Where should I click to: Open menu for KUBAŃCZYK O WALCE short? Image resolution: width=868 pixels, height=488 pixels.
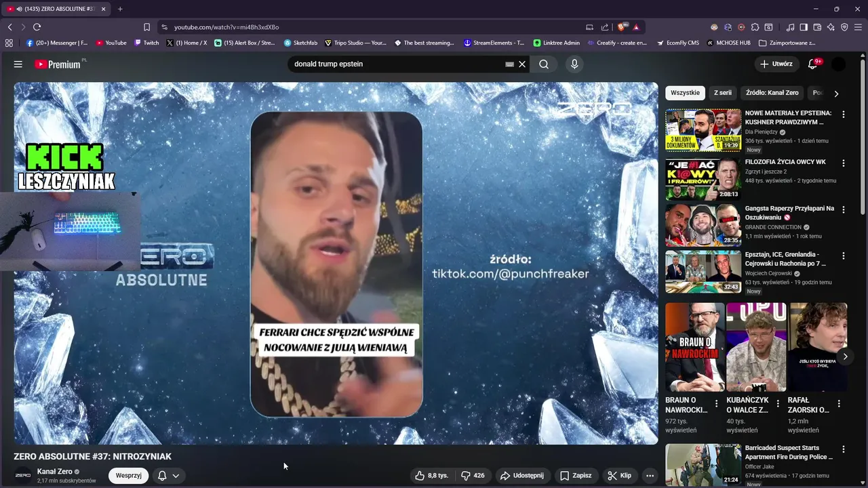pyautogui.click(x=777, y=403)
